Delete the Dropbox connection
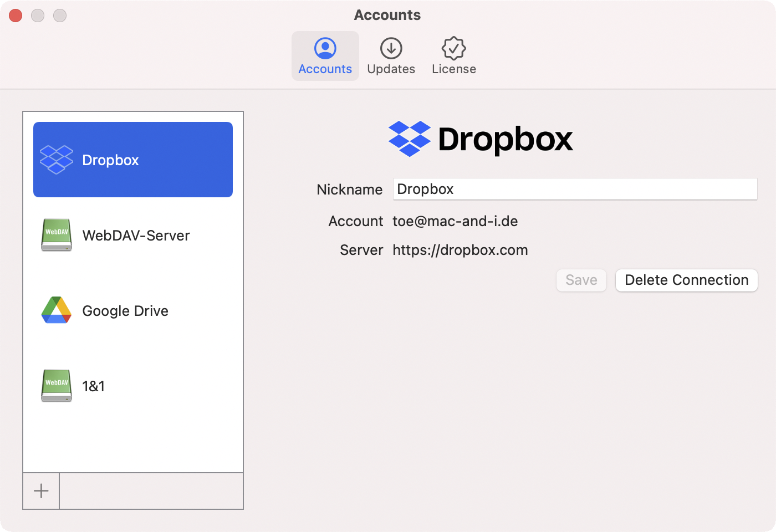This screenshot has height=532, width=776. coord(687,280)
